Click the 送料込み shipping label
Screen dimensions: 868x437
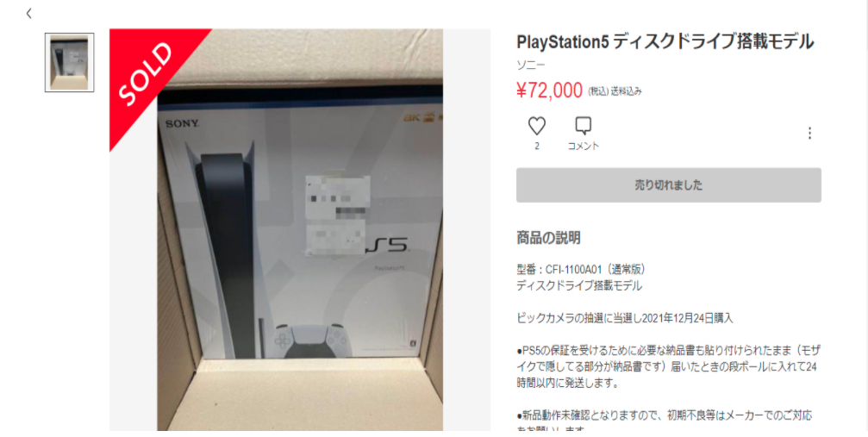coord(626,92)
